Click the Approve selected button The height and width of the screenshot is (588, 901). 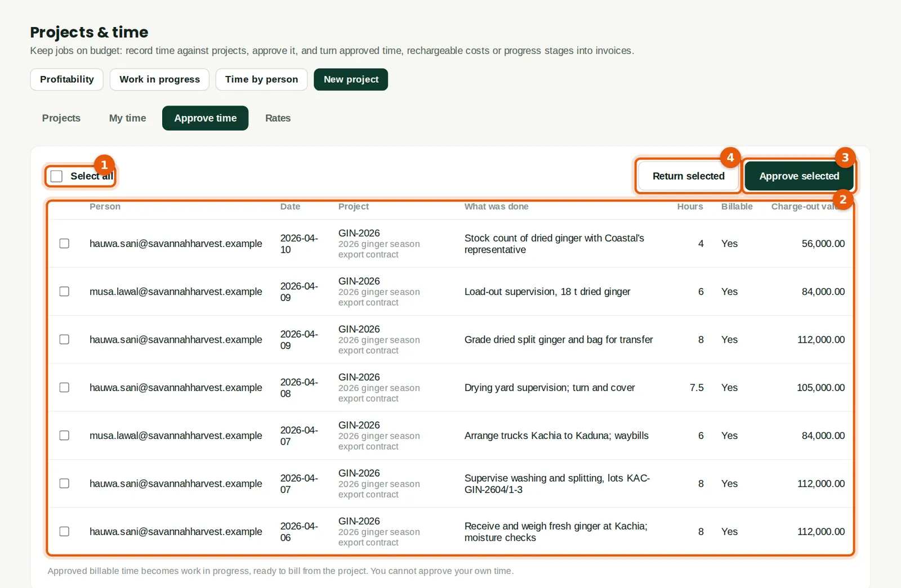(x=799, y=176)
